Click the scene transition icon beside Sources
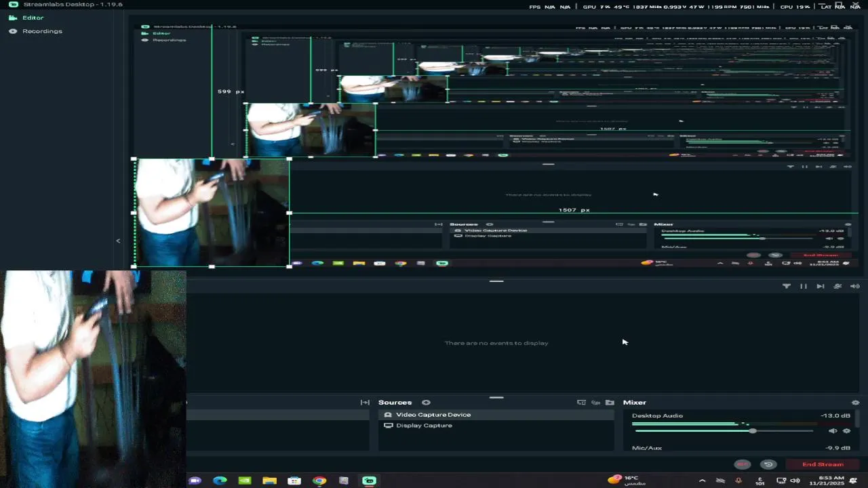868x488 pixels. click(365, 403)
